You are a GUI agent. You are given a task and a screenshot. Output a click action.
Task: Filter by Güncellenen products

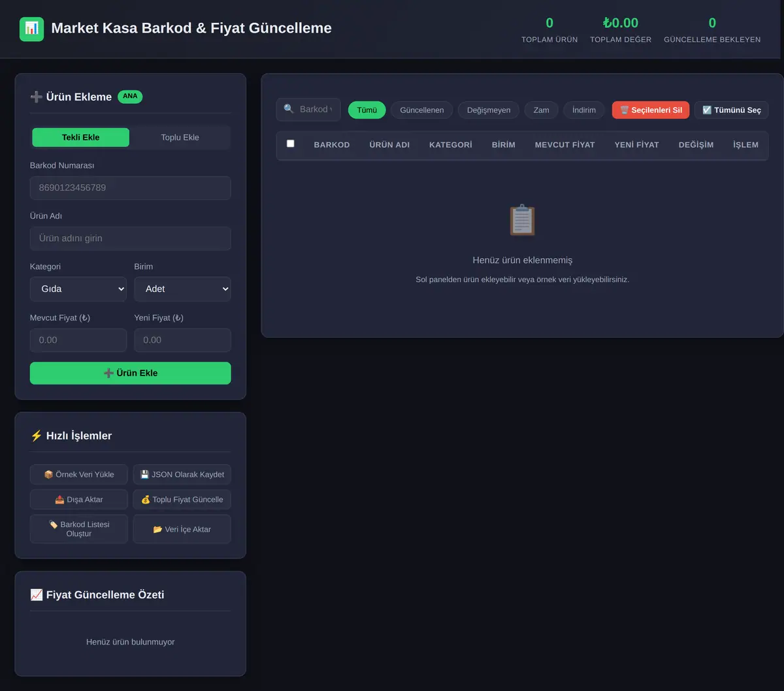point(422,110)
